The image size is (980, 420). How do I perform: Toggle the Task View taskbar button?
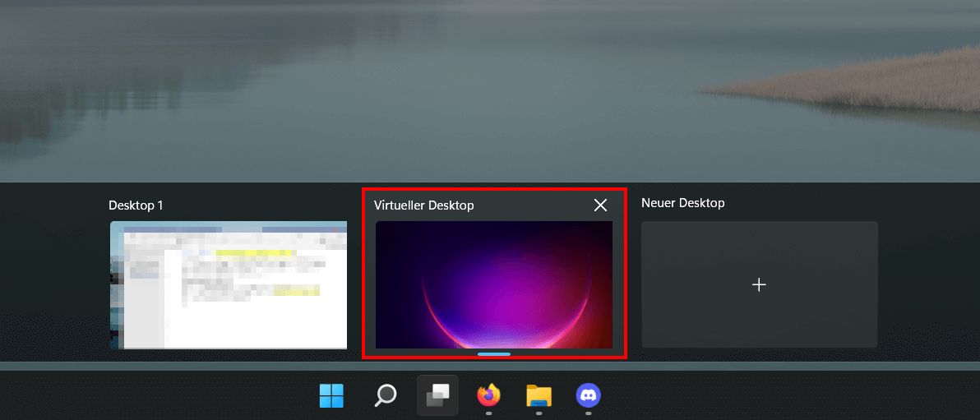(x=437, y=395)
